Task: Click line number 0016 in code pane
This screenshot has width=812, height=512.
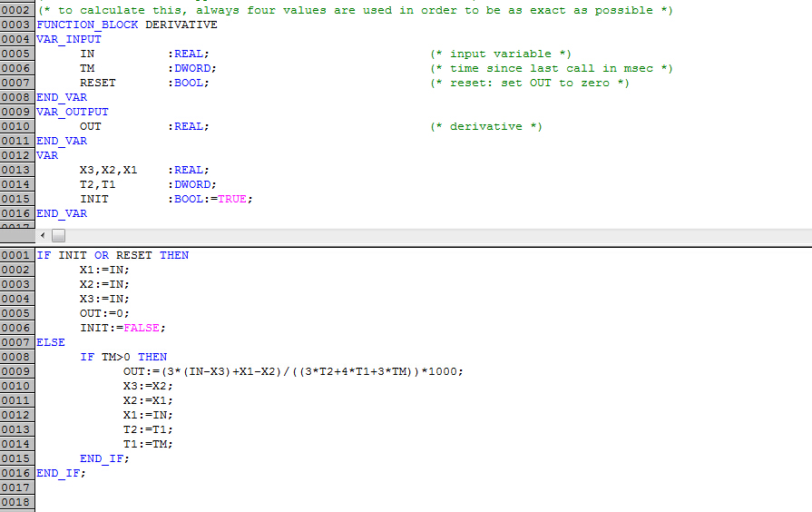Action: pyautogui.click(x=17, y=473)
